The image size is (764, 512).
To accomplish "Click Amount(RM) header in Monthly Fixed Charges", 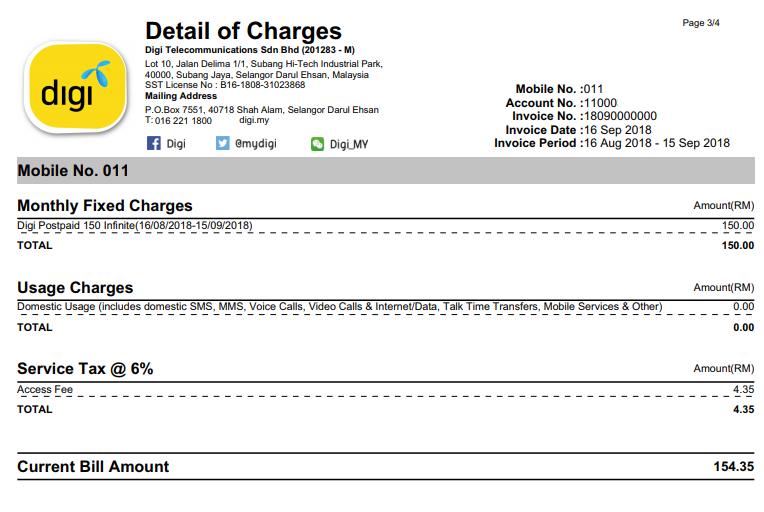I will tap(724, 206).
